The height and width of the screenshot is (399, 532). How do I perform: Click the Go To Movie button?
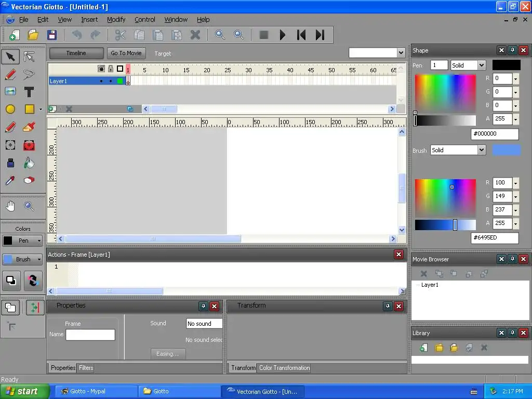pos(126,53)
